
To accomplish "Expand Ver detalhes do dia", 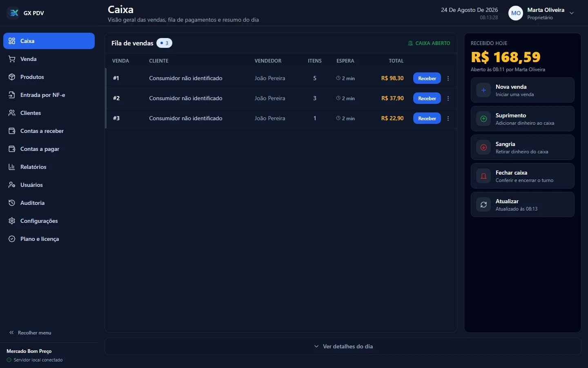I will coord(343,346).
